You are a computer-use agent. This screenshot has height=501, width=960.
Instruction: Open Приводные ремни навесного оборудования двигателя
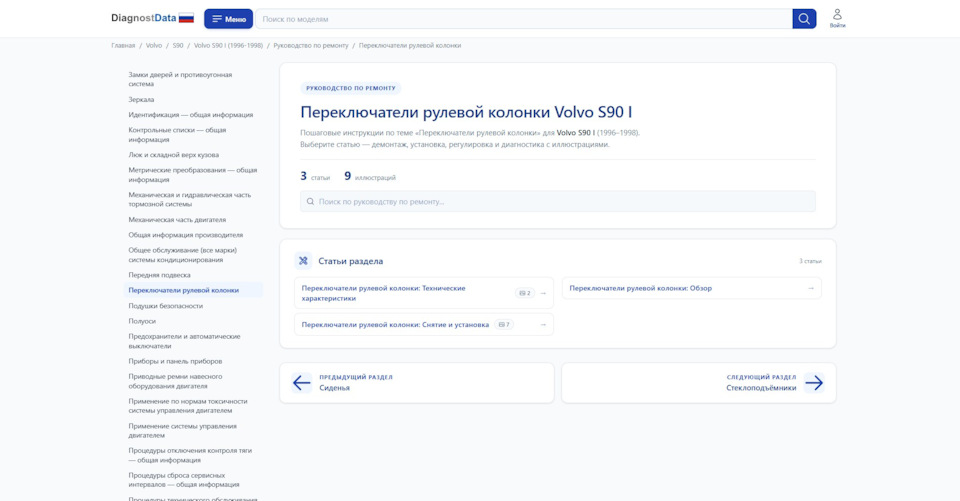click(193, 381)
